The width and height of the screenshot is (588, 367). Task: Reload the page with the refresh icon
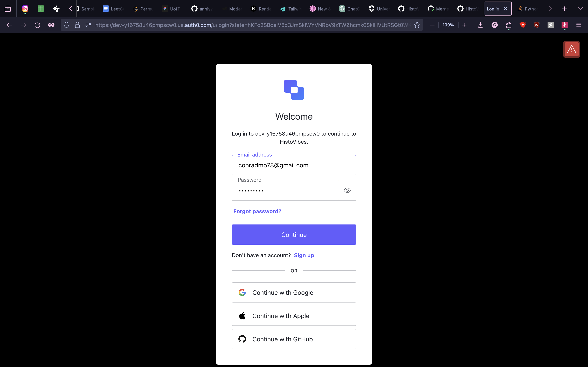(x=37, y=25)
